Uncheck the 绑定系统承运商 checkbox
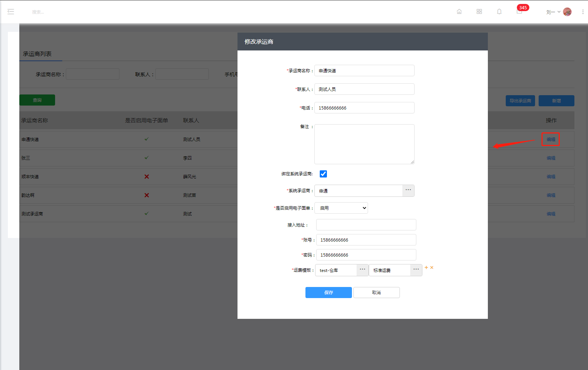The height and width of the screenshot is (370, 588). point(323,174)
